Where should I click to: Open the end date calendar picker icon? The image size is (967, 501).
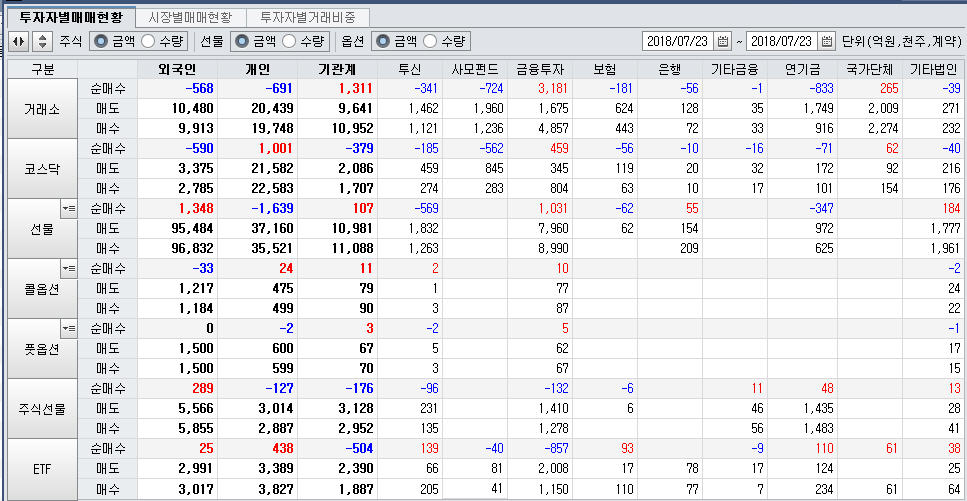[826, 42]
